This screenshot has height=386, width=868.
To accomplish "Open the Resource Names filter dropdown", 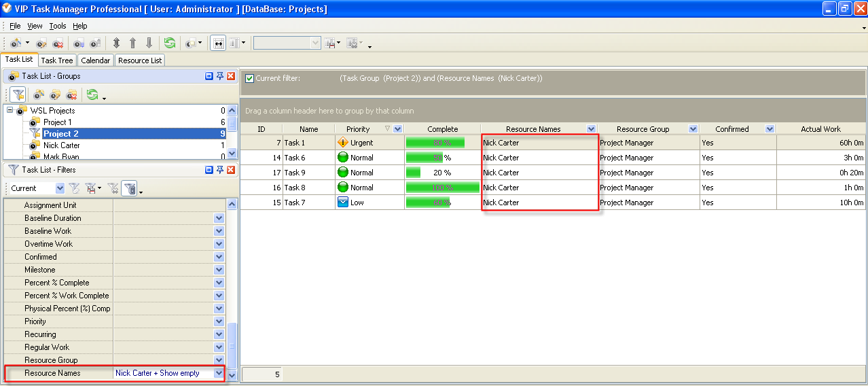I will [219, 373].
